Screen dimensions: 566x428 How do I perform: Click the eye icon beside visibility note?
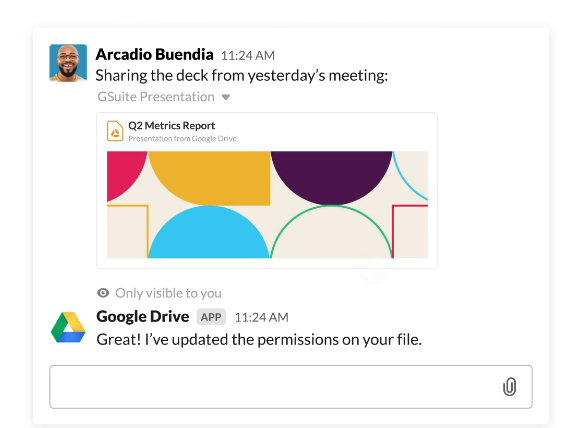click(103, 293)
